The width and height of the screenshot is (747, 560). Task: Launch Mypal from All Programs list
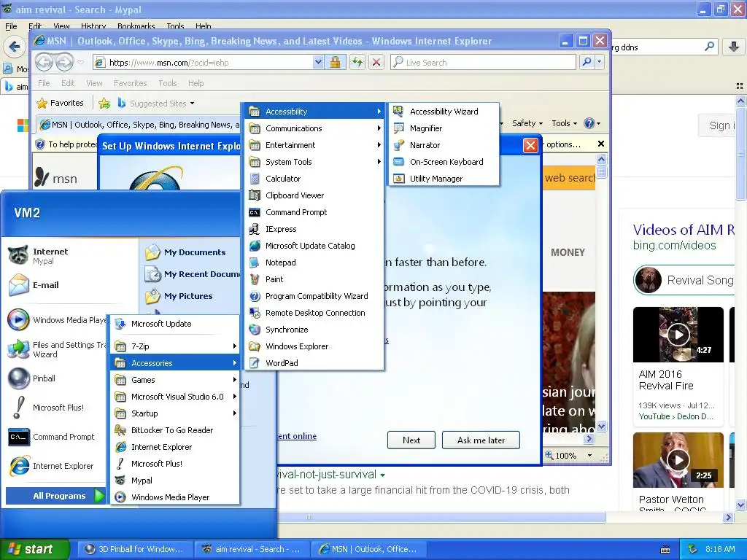pos(175,481)
